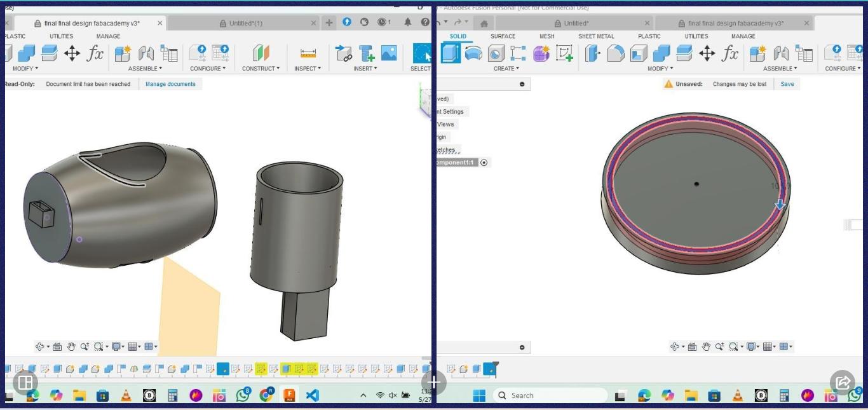Viewport: 868px width, 410px height.
Task: Switch to the MESH tab
Action: (x=547, y=36)
